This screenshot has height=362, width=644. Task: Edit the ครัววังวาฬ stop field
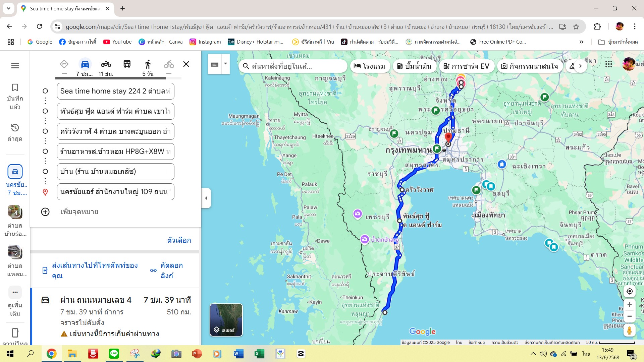(x=116, y=131)
